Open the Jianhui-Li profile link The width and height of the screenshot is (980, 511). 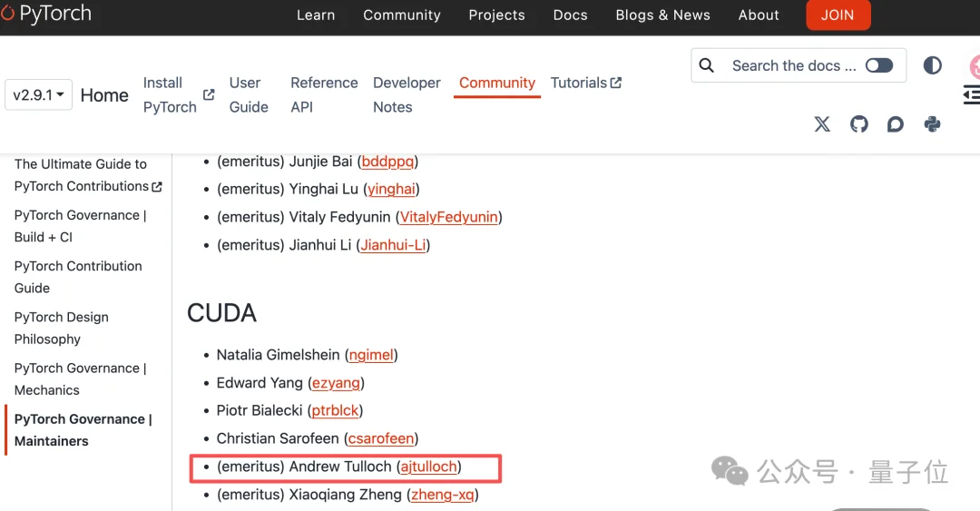pos(393,244)
